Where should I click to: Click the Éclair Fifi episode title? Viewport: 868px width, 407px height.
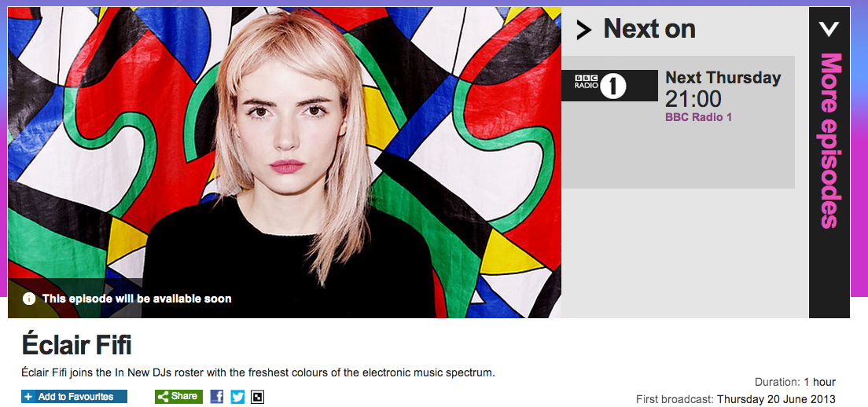tap(76, 345)
